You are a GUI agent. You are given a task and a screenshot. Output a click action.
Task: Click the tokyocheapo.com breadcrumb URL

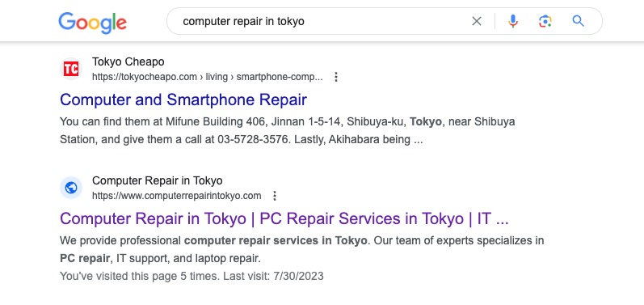point(208,77)
